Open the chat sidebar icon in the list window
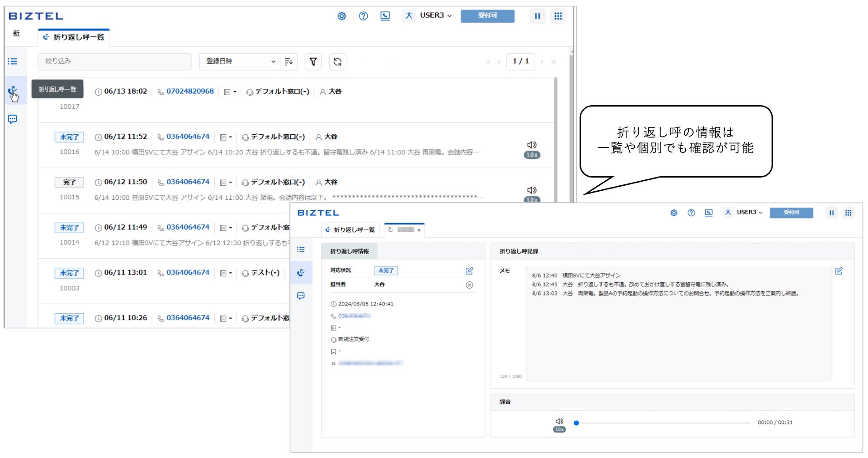 click(13, 119)
